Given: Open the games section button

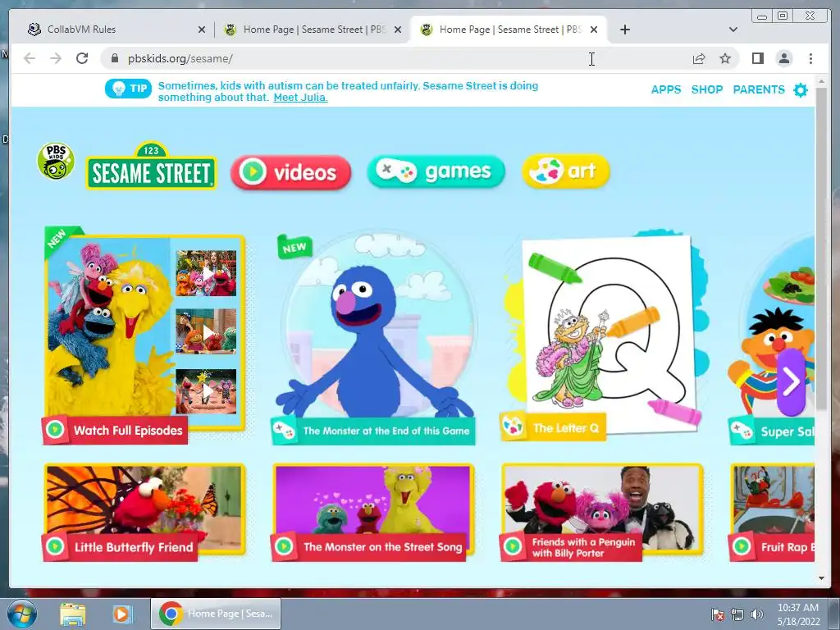Looking at the screenshot, I should [436, 171].
